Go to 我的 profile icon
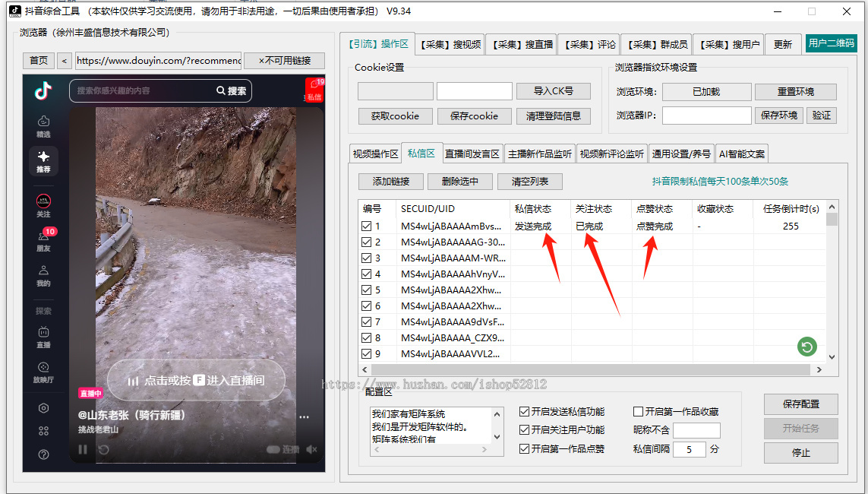 pos(43,276)
